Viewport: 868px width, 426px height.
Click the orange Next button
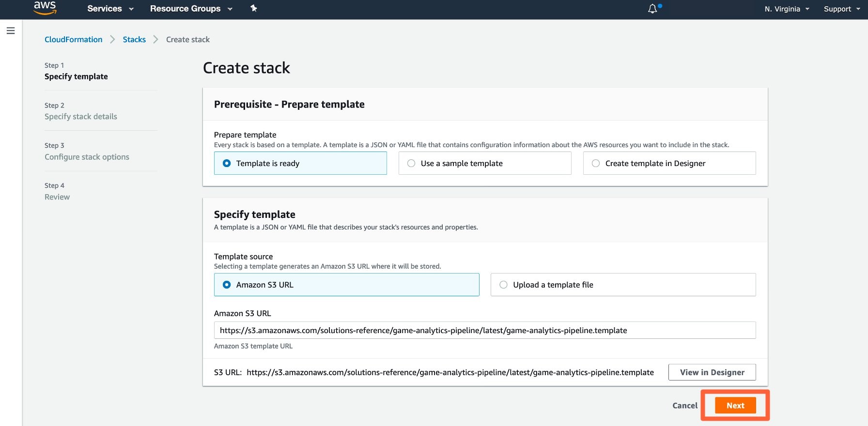[735, 406]
